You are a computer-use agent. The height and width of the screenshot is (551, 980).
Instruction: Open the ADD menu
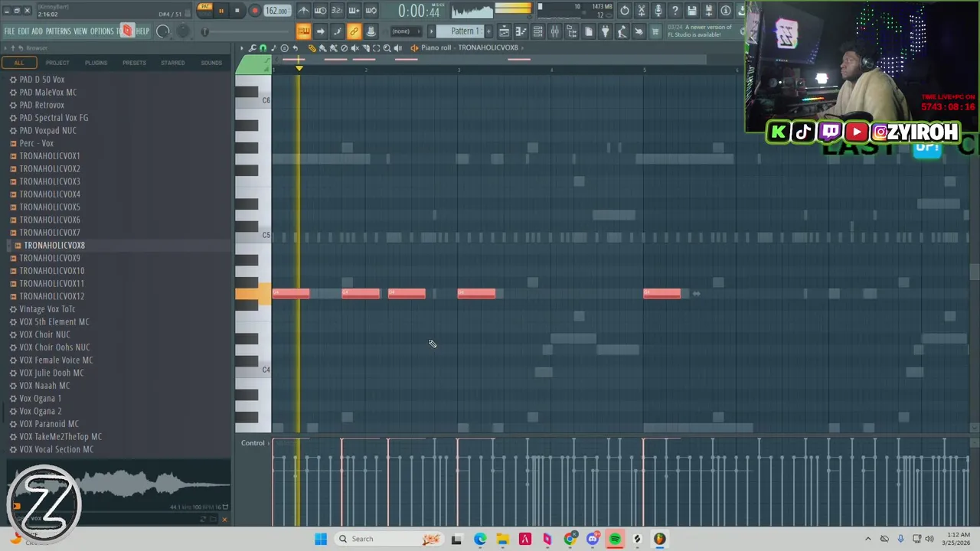pos(38,31)
